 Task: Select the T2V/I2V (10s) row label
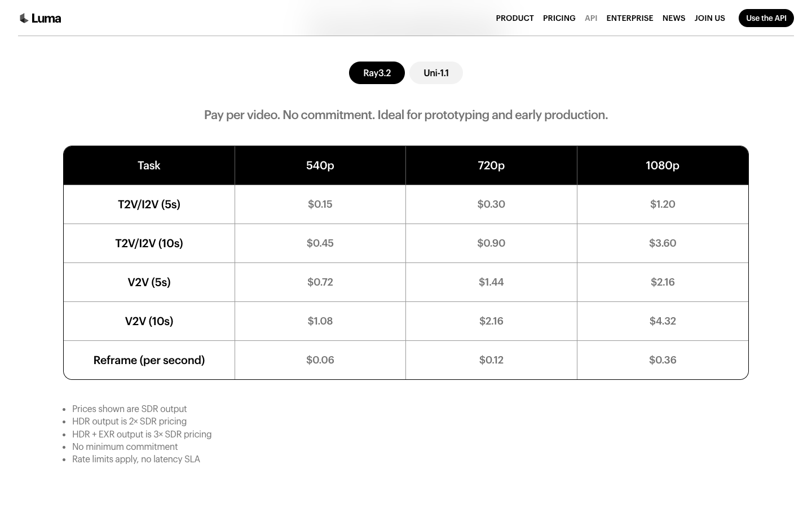click(x=149, y=243)
